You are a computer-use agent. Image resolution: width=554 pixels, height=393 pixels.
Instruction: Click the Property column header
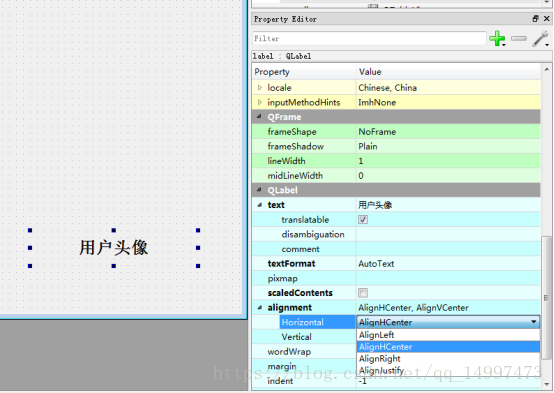point(304,72)
